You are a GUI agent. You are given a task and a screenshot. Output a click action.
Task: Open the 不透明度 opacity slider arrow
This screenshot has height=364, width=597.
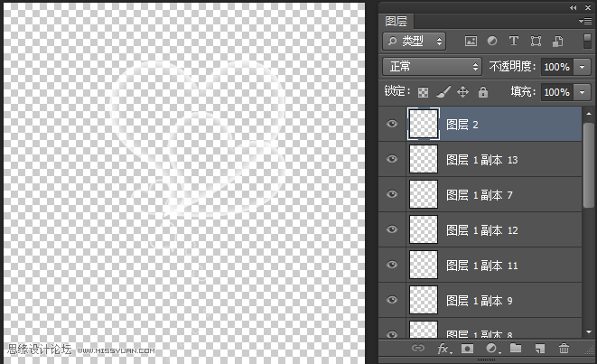click(x=583, y=67)
